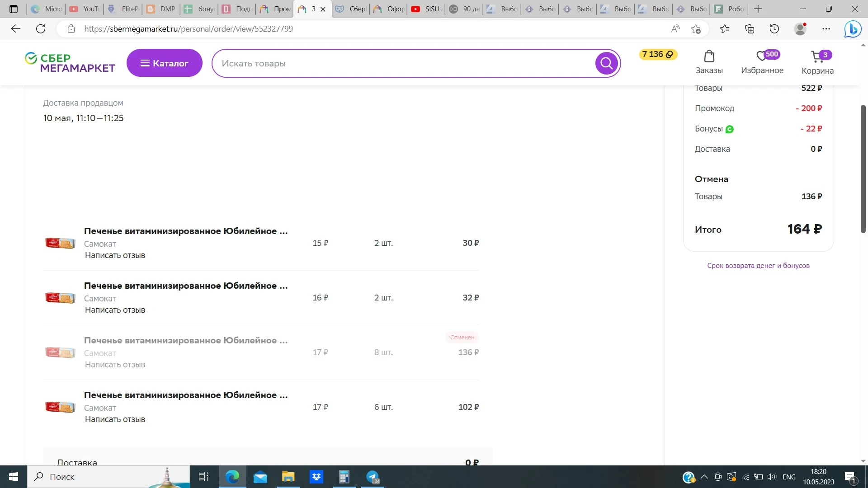
Task: Open the volume control tray icon
Action: click(772, 477)
